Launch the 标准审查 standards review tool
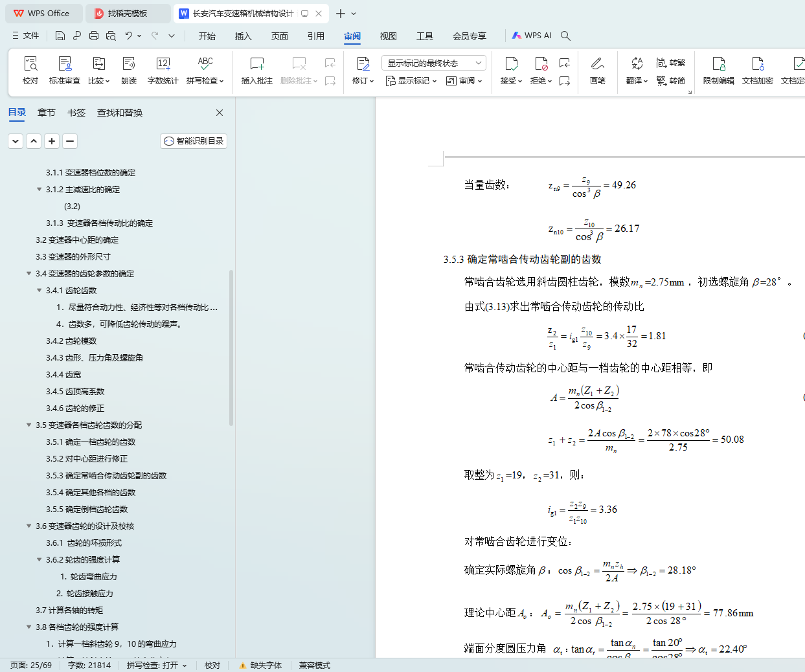Image resolution: width=805 pixels, height=672 pixels. click(65, 71)
